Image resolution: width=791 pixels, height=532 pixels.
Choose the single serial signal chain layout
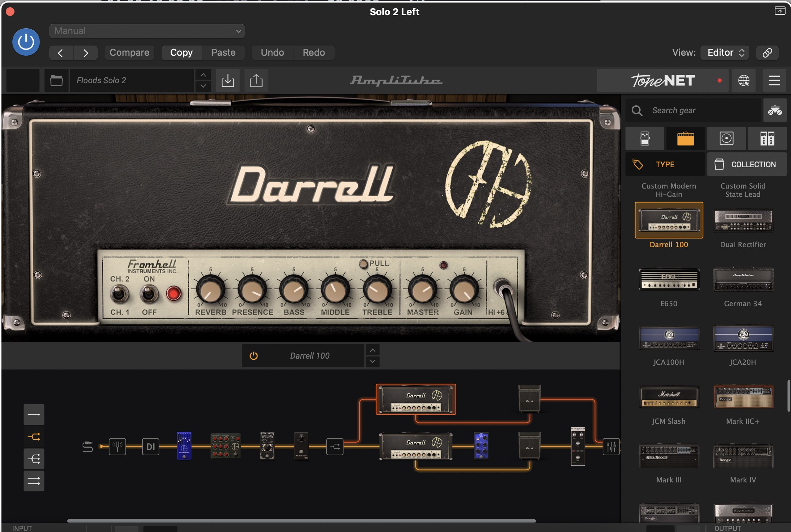click(x=34, y=414)
